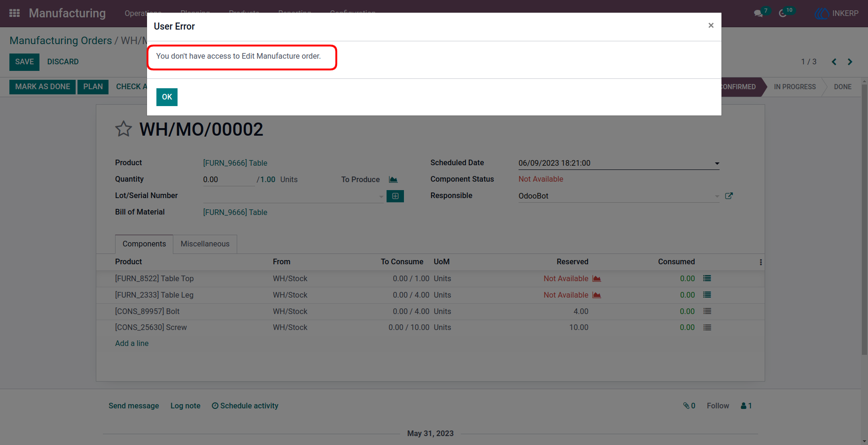Click the SAVE button
868x445 pixels.
pyautogui.click(x=24, y=62)
